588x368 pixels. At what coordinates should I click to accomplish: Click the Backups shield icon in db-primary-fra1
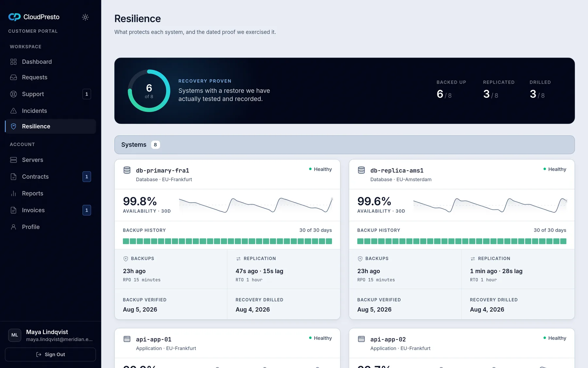(x=126, y=259)
